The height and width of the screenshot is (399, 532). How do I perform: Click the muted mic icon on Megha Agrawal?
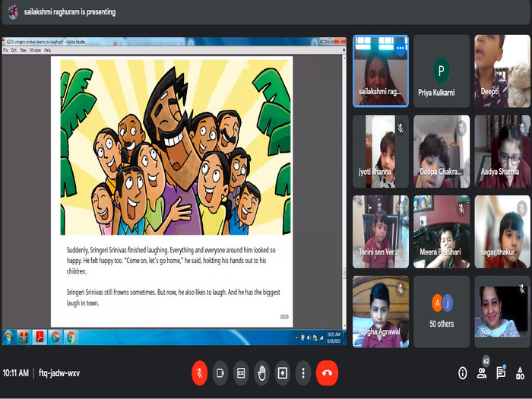pos(401,288)
